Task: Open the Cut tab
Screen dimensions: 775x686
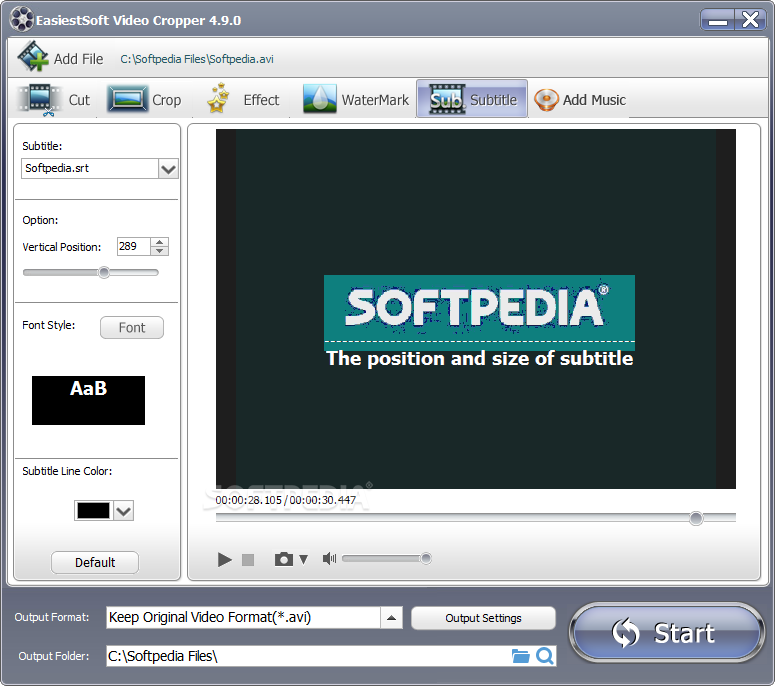Action: pyautogui.click(x=53, y=99)
